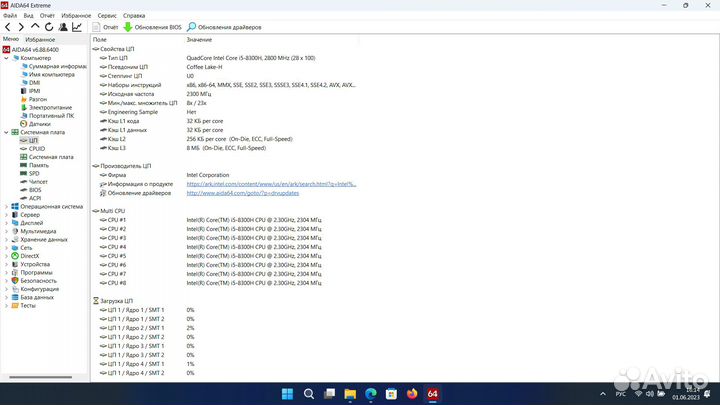The width and height of the screenshot is (720, 405).
Task: Select the Электропитание tree item
Action: (46, 107)
